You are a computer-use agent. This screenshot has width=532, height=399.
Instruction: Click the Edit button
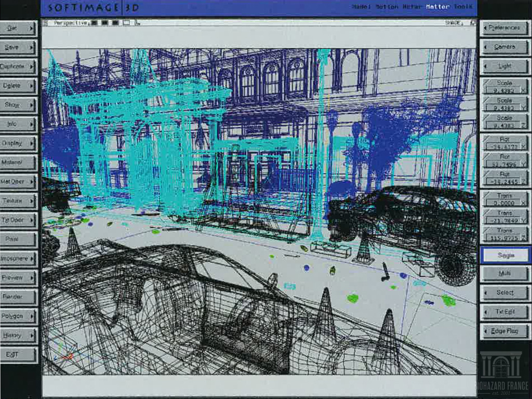[18, 354]
